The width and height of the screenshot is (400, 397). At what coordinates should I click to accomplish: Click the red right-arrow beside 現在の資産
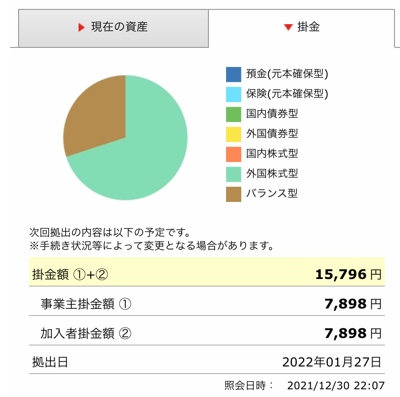81,27
